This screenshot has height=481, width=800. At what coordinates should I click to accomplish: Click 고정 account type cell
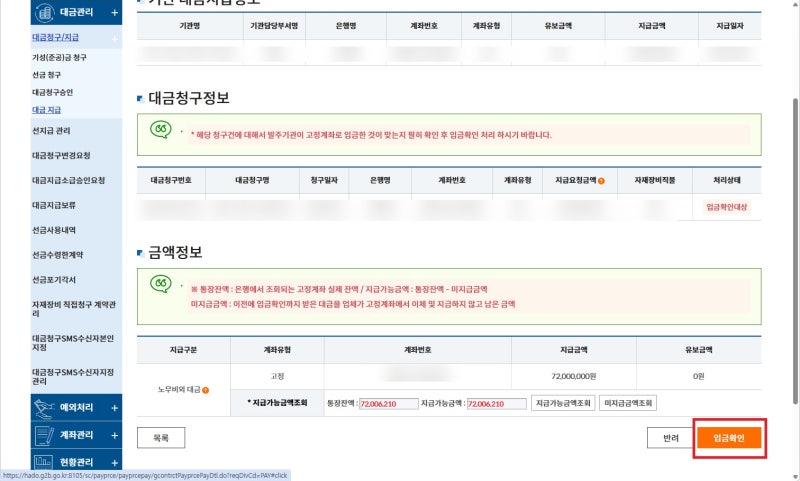pos(277,376)
